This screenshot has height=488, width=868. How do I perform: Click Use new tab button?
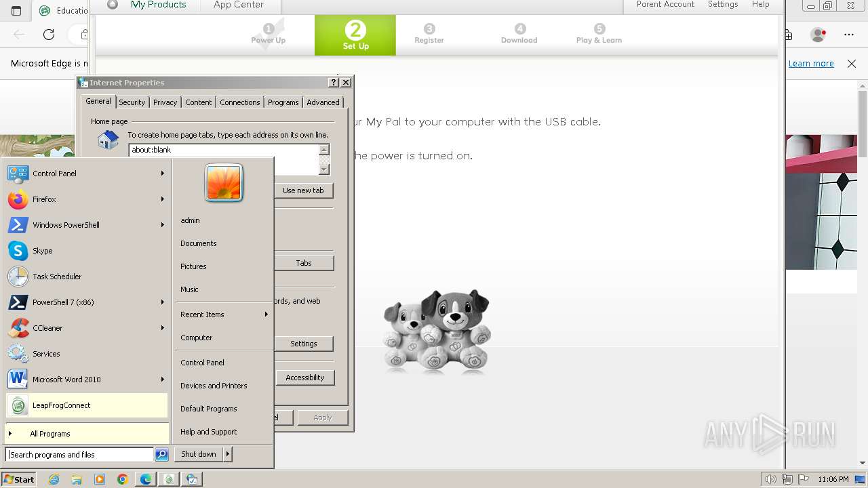[x=303, y=190]
